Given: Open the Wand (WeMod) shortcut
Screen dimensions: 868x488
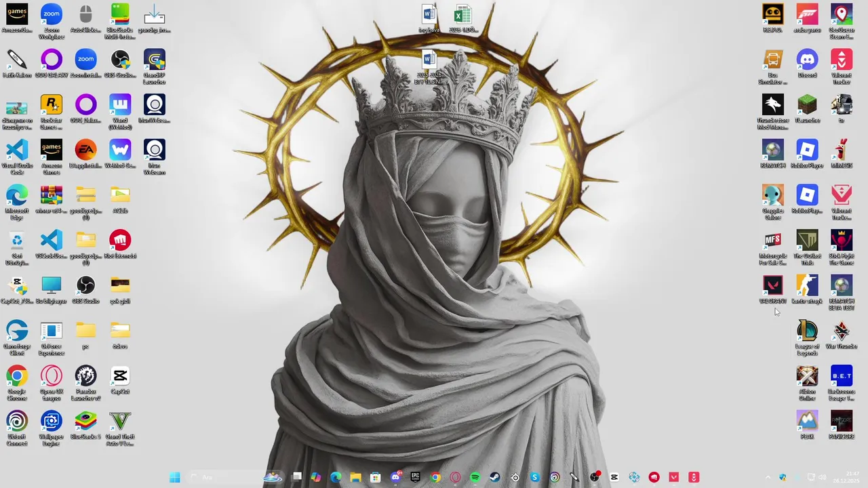Looking at the screenshot, I should 120,112.
